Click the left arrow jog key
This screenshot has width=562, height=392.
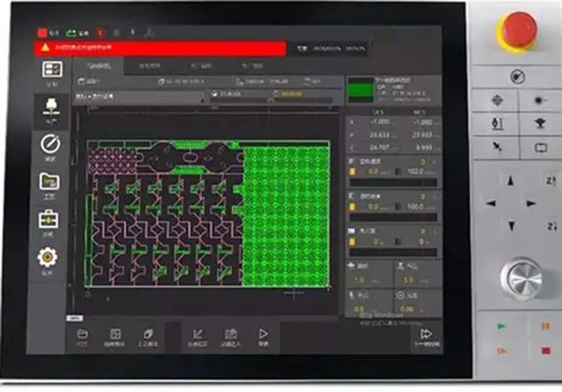click(491, 203)
